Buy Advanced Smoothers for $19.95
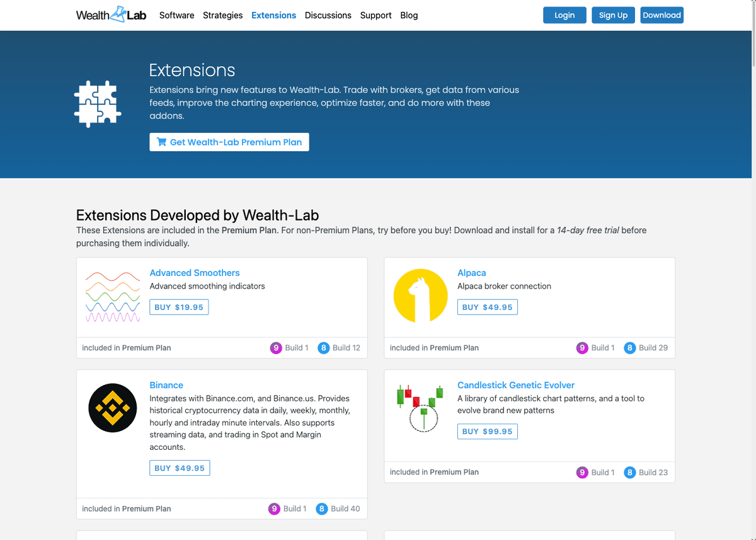Viewport: 756px width, 540px height. pos(179,307)
